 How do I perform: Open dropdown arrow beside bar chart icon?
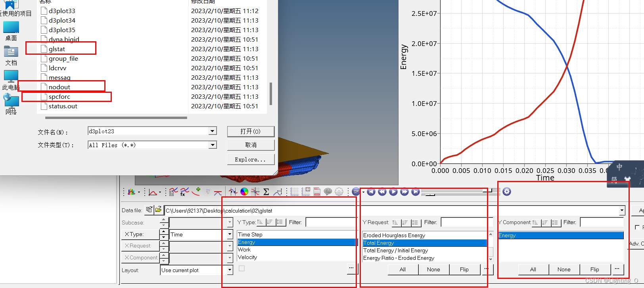click(x=139, y=192)
